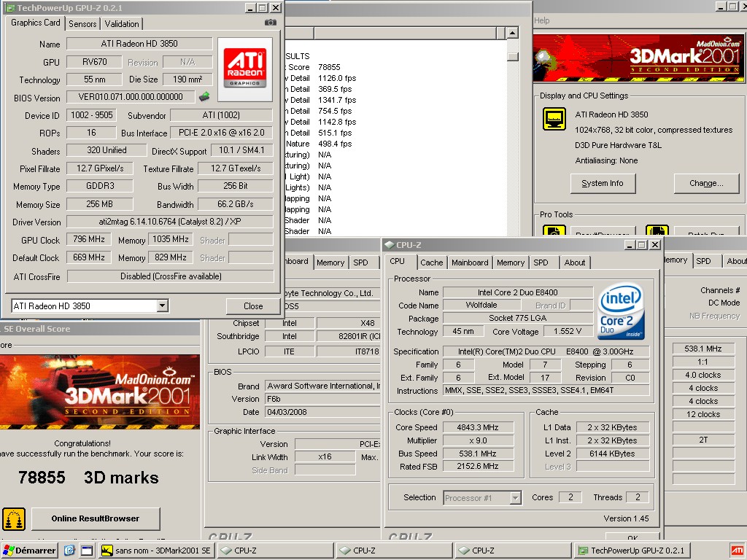
Task: Click the Rated FSB value 2152.6 MHz
Action: (478, 467)
